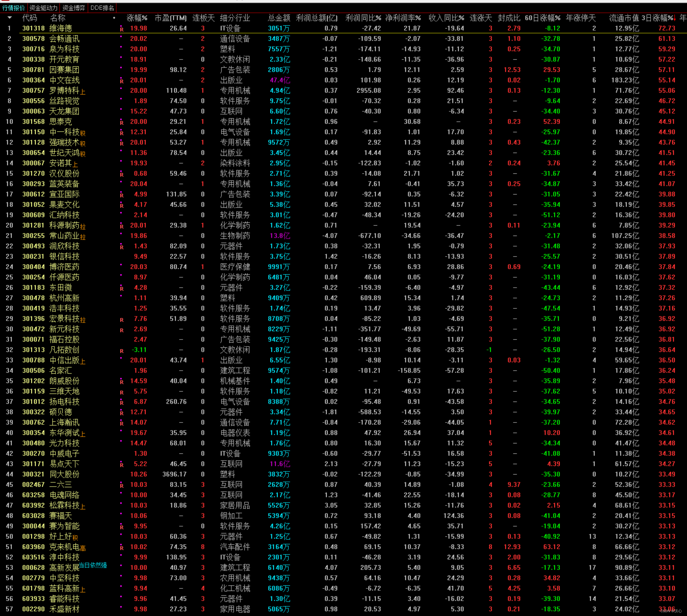Select the 二六三 stock row
Viewport: 687px width, 616px height.
(x=61, y=485)
